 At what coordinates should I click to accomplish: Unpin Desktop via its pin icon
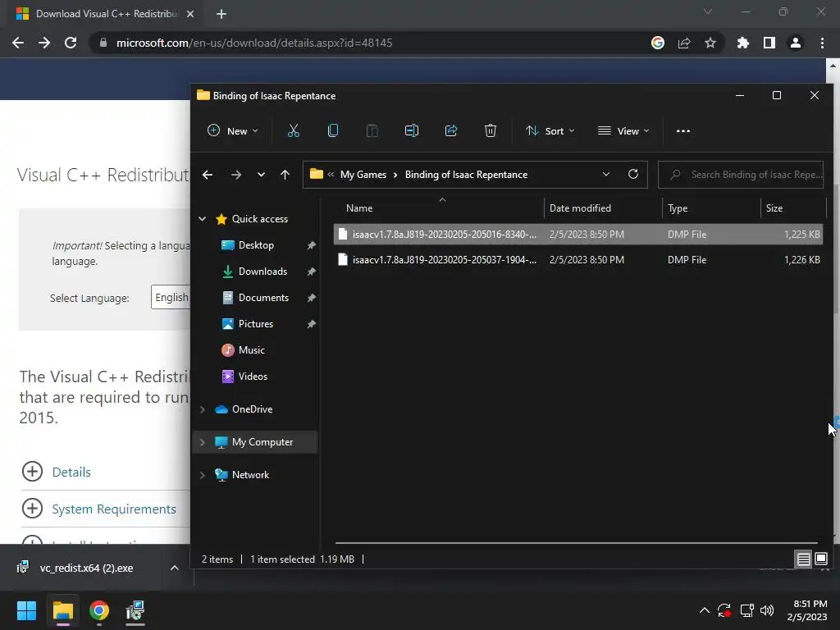(x=311, y=245)
